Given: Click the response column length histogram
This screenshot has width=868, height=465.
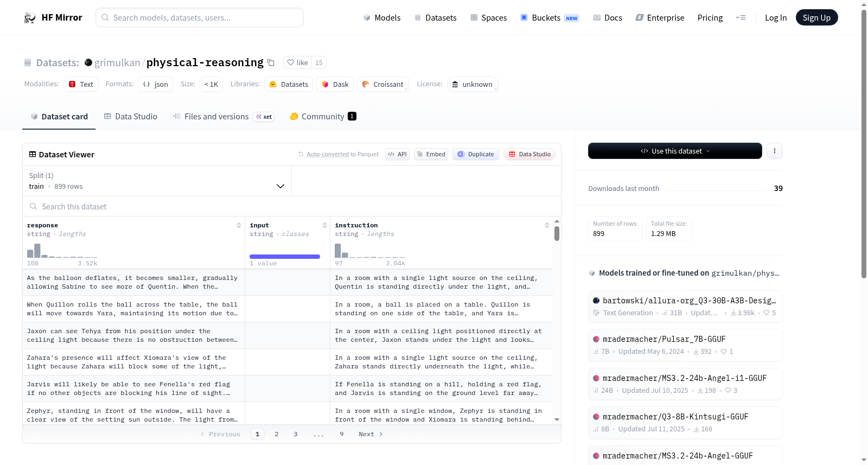Looking at the screenshot, I should point(62,251).
